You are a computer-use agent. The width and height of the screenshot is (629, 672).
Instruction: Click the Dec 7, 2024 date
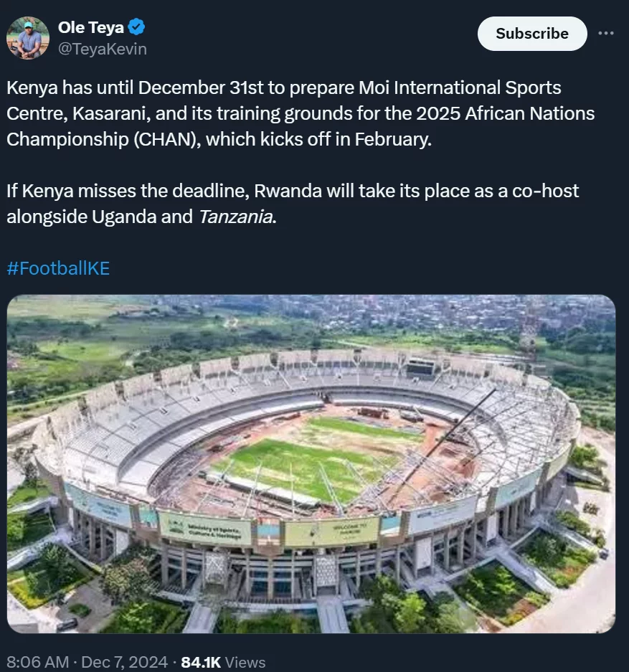[124, 662]
